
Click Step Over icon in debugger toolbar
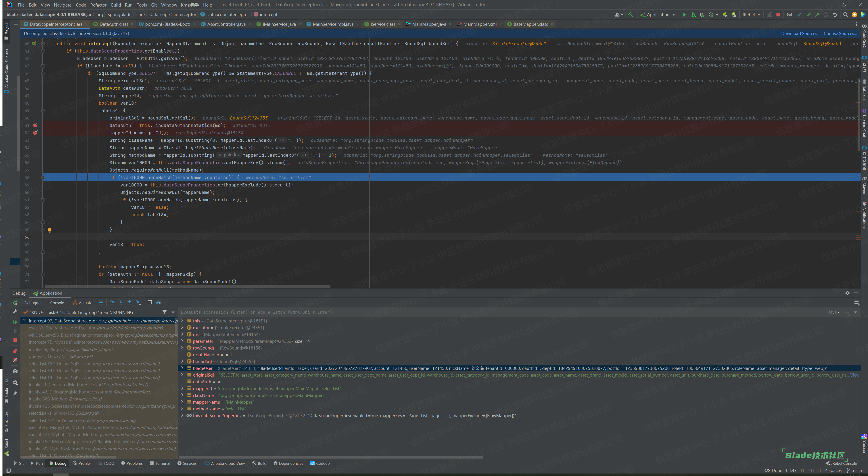112,302
